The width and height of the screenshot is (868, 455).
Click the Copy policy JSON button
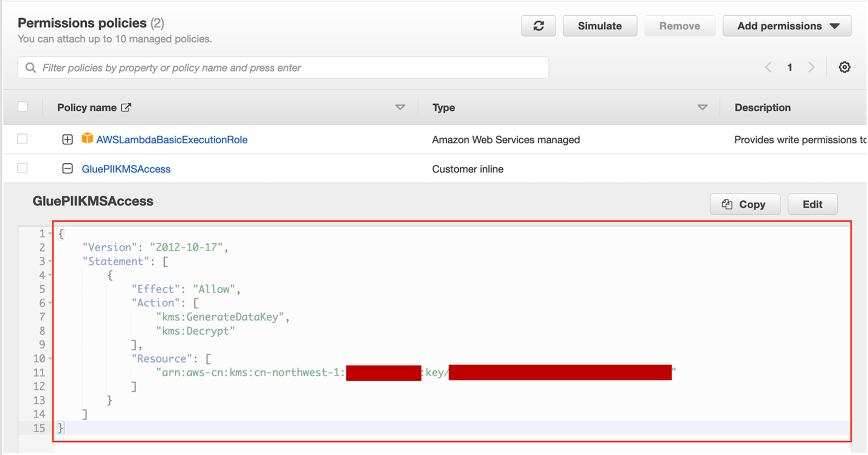[745, 204]
